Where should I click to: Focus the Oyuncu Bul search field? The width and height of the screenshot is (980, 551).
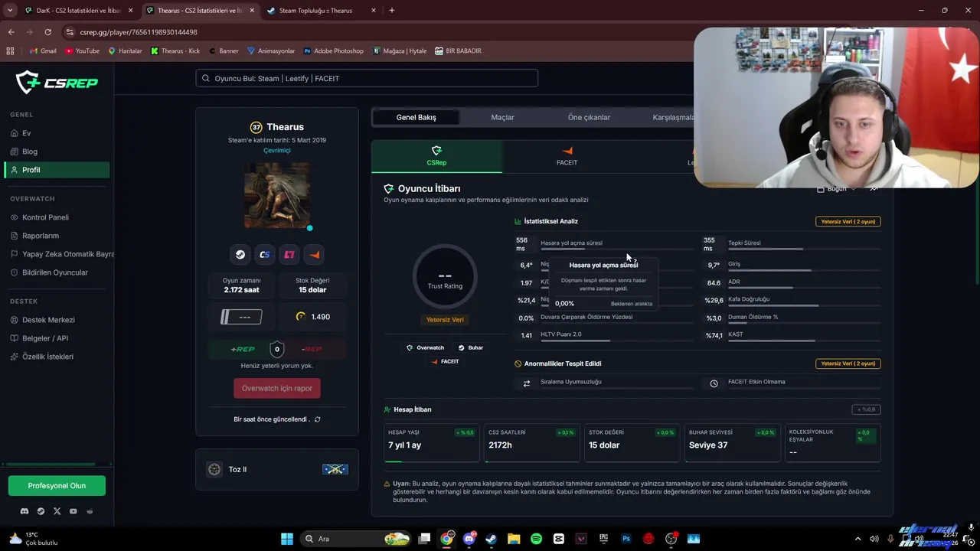[x=367, y=78]
